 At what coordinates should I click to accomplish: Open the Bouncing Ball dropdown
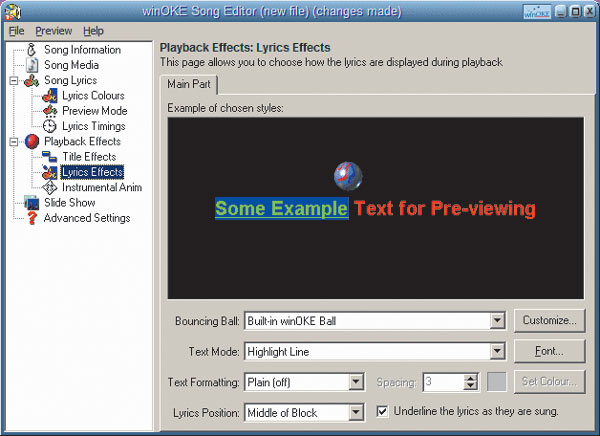pos(497,321)
